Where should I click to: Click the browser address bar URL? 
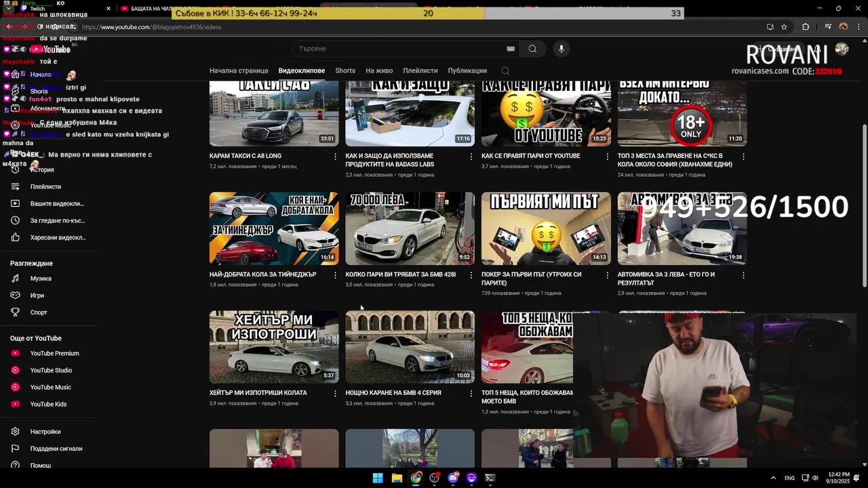[x=151, y=27]
